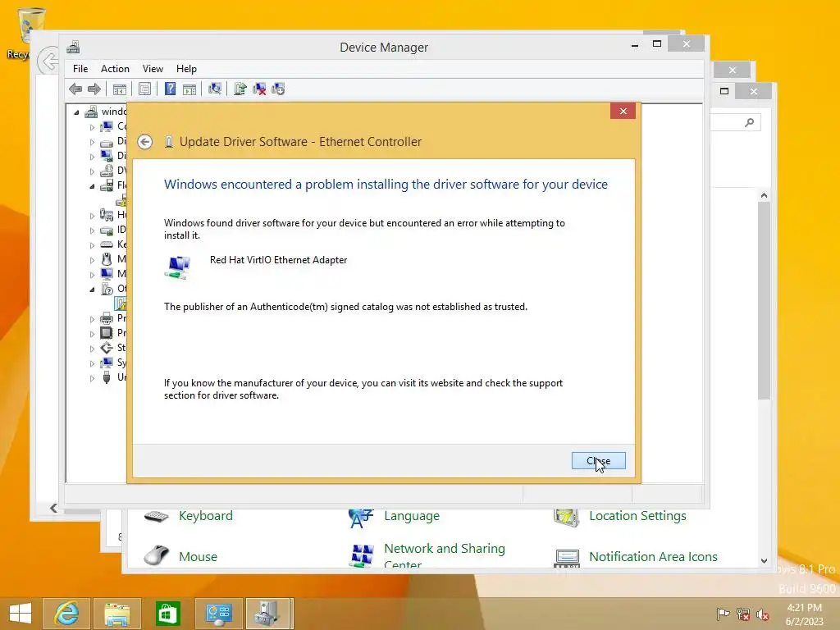Click the Disable device down-arrow toolbar icon
The image size is (840, 630).
click(278, 89)
